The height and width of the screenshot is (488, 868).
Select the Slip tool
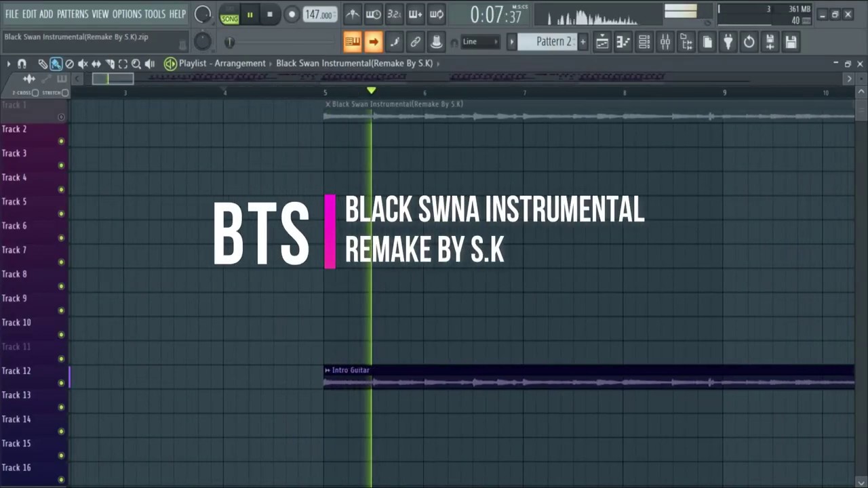tap(96, 64)
